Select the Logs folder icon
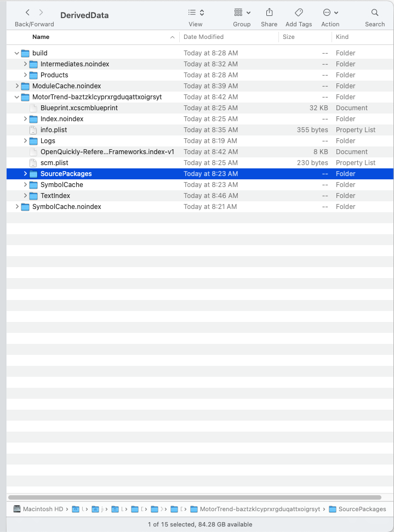The height and width of the screenshot is (532, 394). (33, 141)
